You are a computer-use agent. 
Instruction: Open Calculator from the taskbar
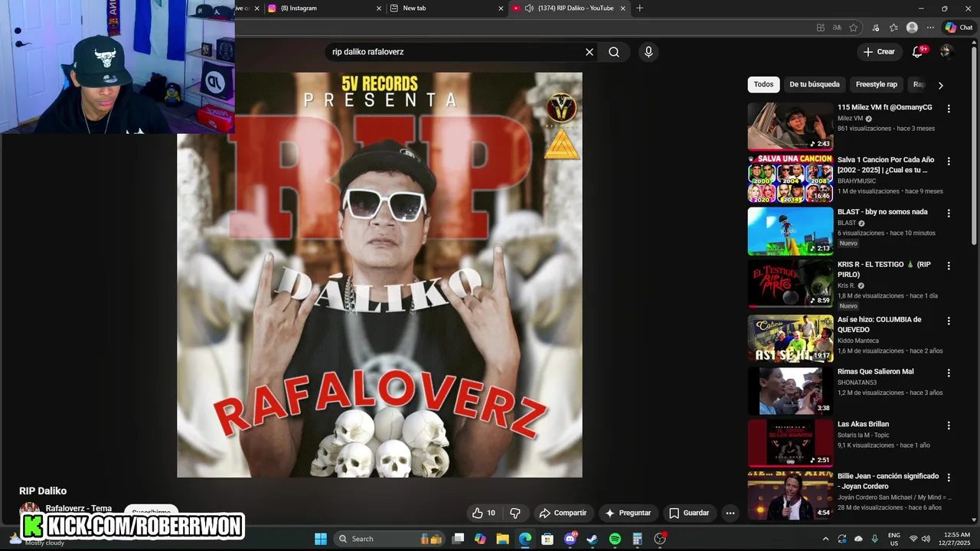(637, 539)
